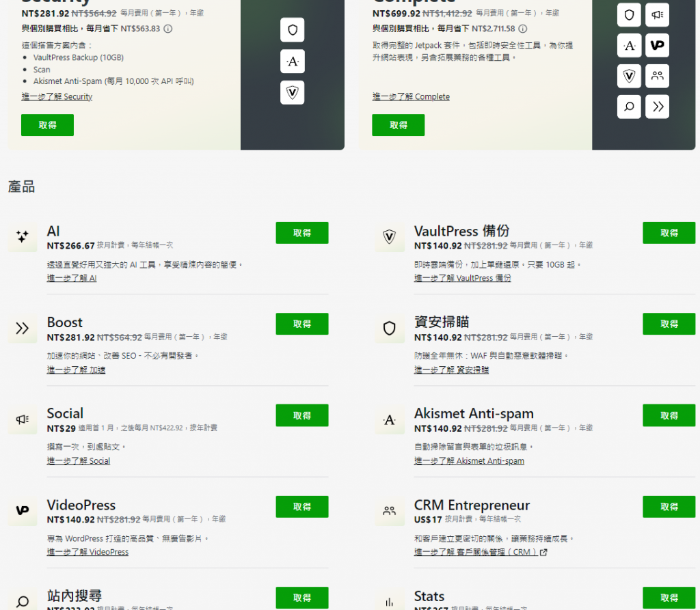Get the Stats product
This screenshot has width=700, height=610.
pos(669,598)
